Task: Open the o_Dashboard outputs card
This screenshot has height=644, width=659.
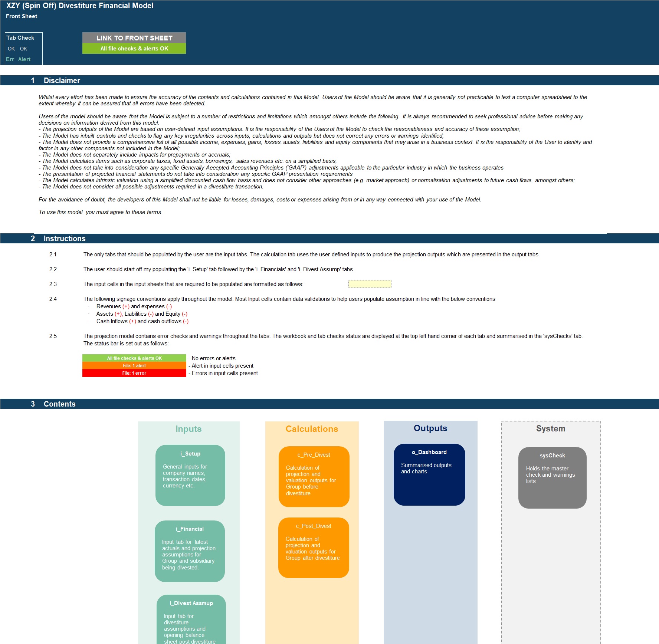Action: [x=429, y=474]
